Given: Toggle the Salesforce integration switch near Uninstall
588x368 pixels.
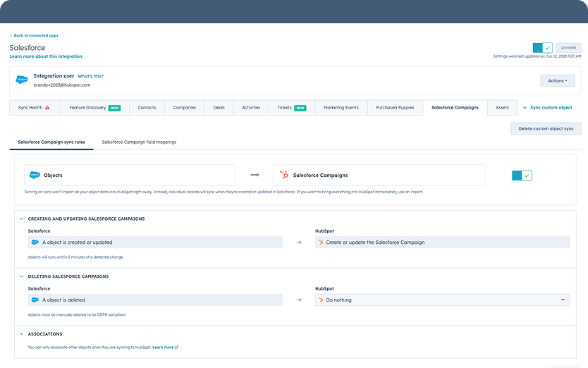Looking at the screenshot, I should click(x=543, y=48).
